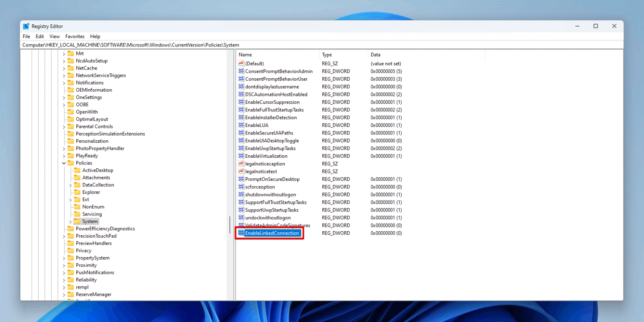Expand the Proximity key
This screenshot has height=322, width=644.
click(64, 265)
